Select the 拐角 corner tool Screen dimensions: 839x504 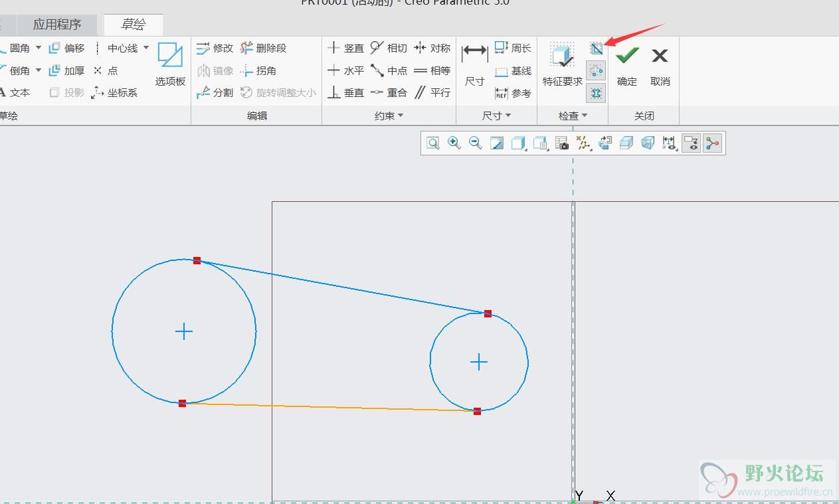coord(258,70)
